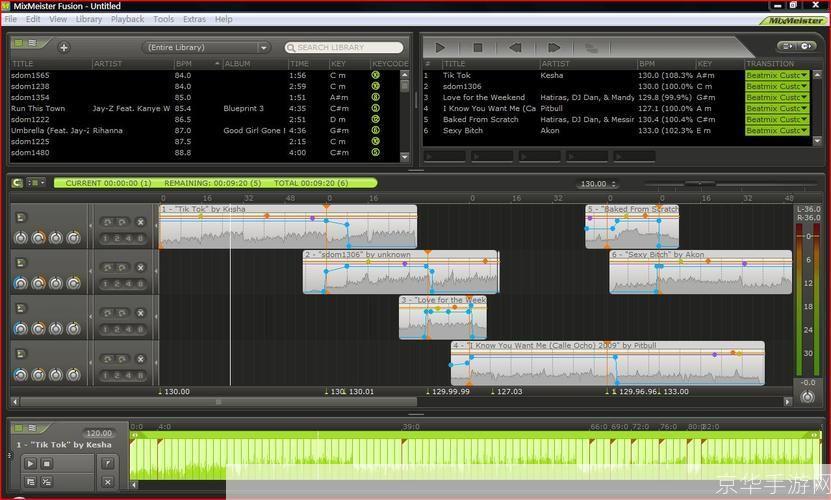Click the first blue knob on track 2
831x500 pixels.
20,284
